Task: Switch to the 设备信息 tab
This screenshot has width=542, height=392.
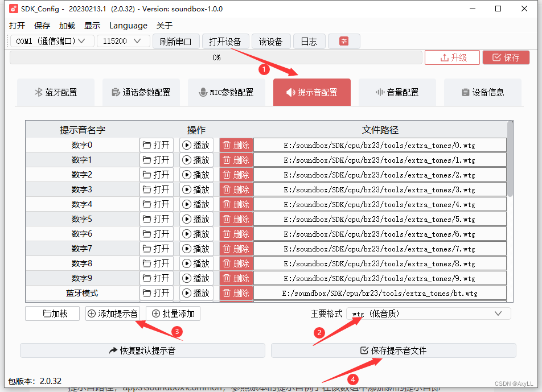Action: 482,92
